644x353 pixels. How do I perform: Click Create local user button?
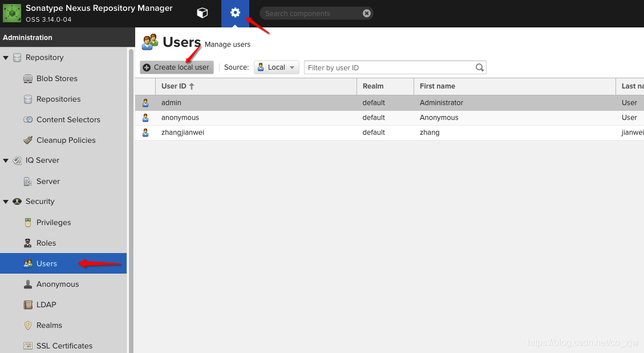point(177,67)
